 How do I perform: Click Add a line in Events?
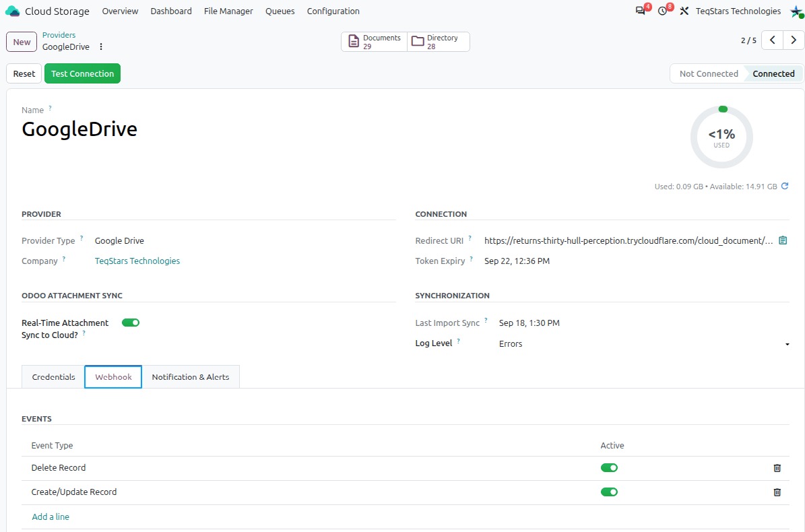click(51, 517)
